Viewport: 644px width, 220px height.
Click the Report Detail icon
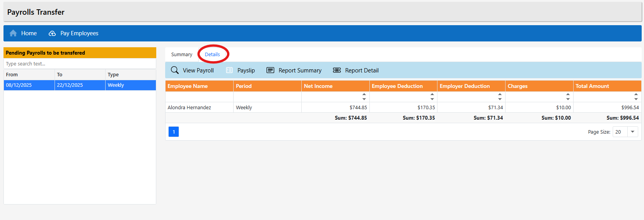(x=337, y=70)
